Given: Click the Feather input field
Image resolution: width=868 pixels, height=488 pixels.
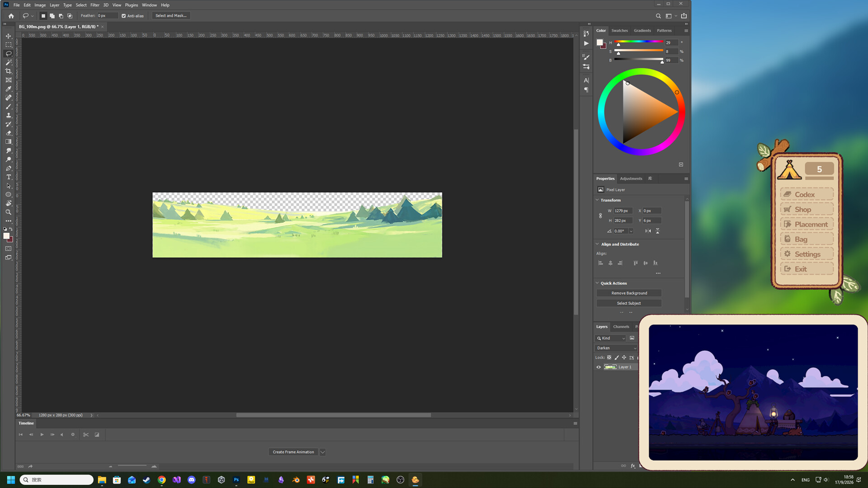Looking at the screenshot, I should click(x=108, y=16).
